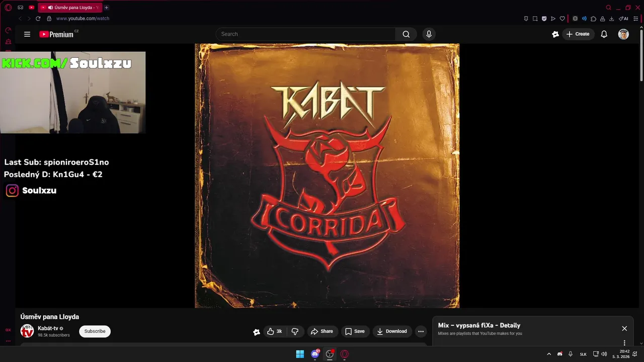Save the video to a playlist
Viewport: 644px width, 362px height.
[355, 331]
